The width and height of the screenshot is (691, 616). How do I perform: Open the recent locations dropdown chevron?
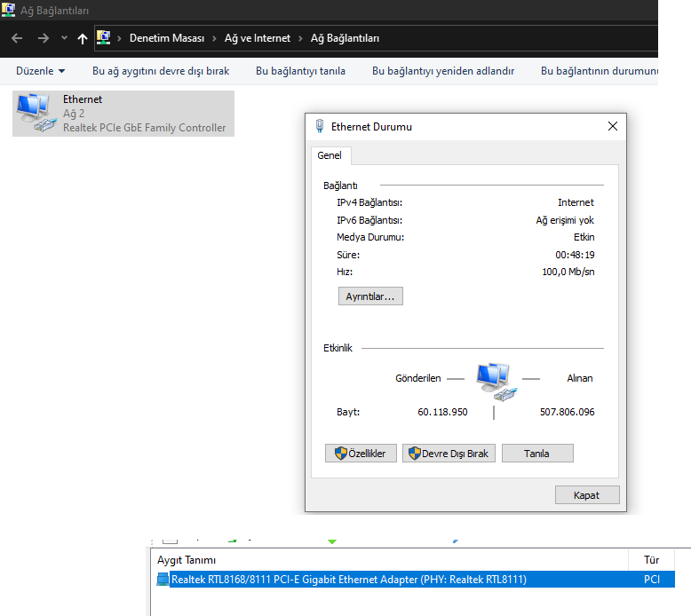[x=64, y=38]
